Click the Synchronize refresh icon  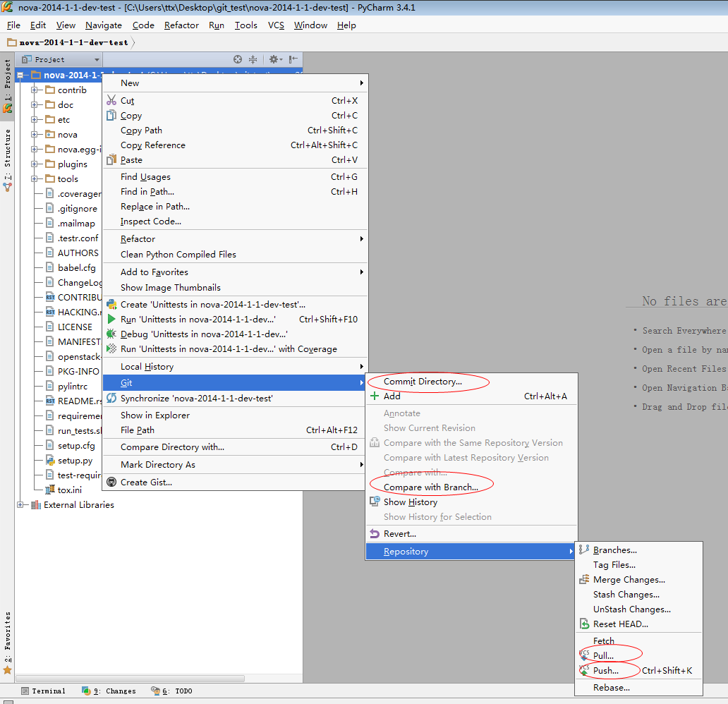(x=111, y=398)
